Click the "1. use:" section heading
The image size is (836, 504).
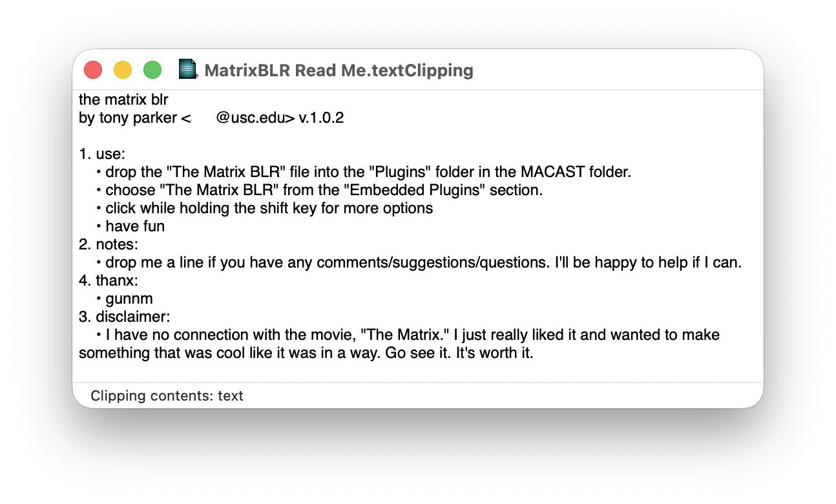(102, 154)
